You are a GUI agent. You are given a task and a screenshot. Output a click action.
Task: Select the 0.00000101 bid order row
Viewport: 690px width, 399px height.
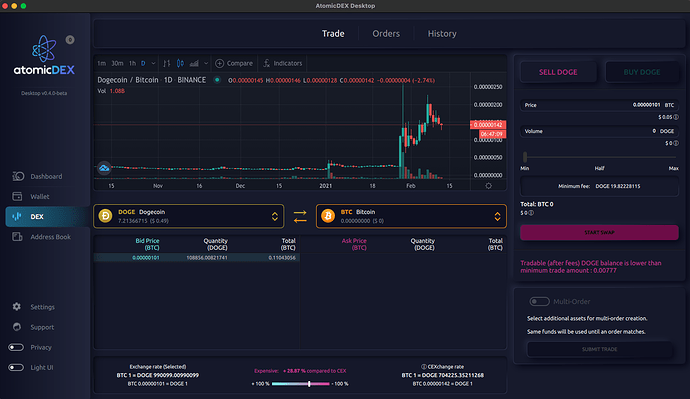(x=197, y=258)
